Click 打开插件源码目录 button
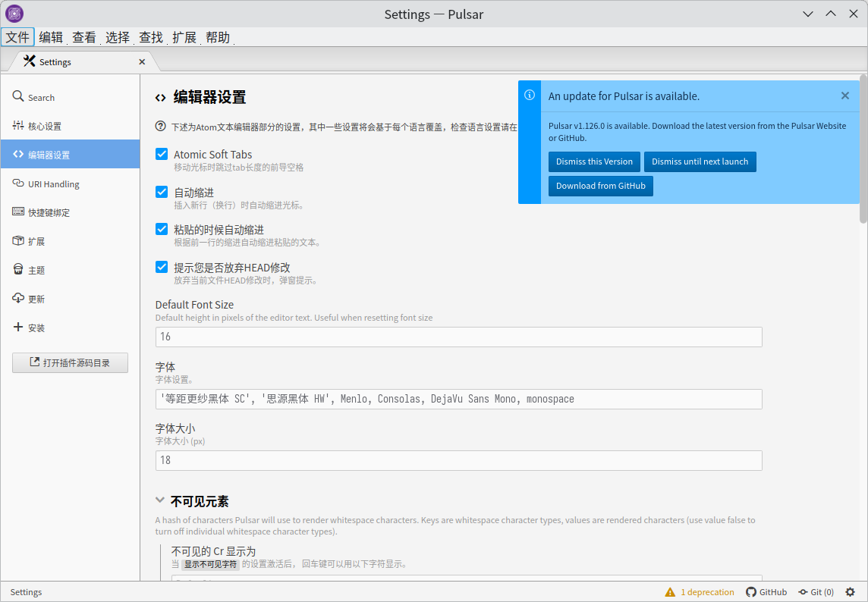 click(71, 362)
